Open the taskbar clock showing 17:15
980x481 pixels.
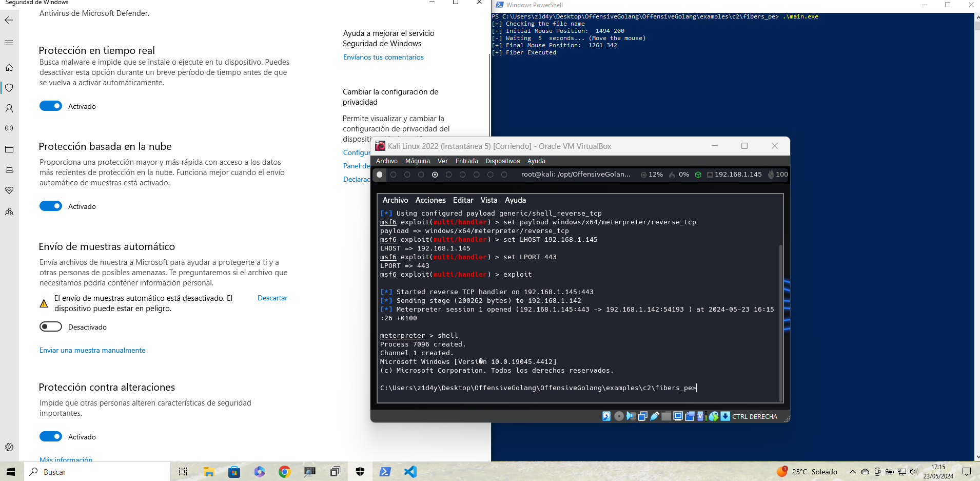click(x=938, y=472)
